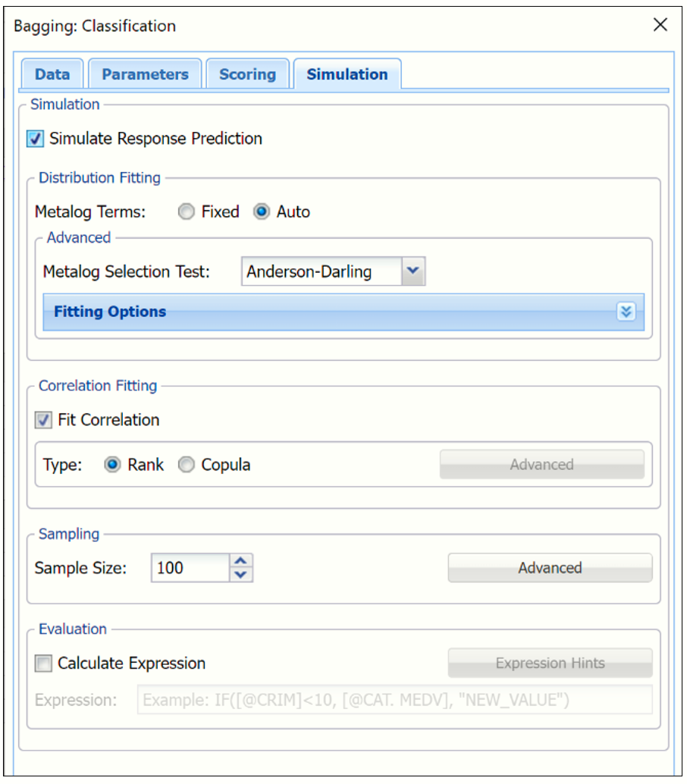
Task: Choose the Auto Metalog Terms option
Action: pyautogui.click(x=262, y=212)
